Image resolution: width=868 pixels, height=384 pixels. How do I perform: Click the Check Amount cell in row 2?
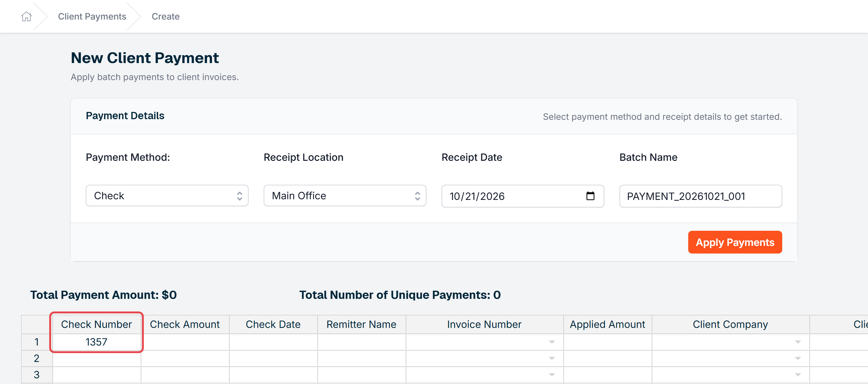(185, 358)
